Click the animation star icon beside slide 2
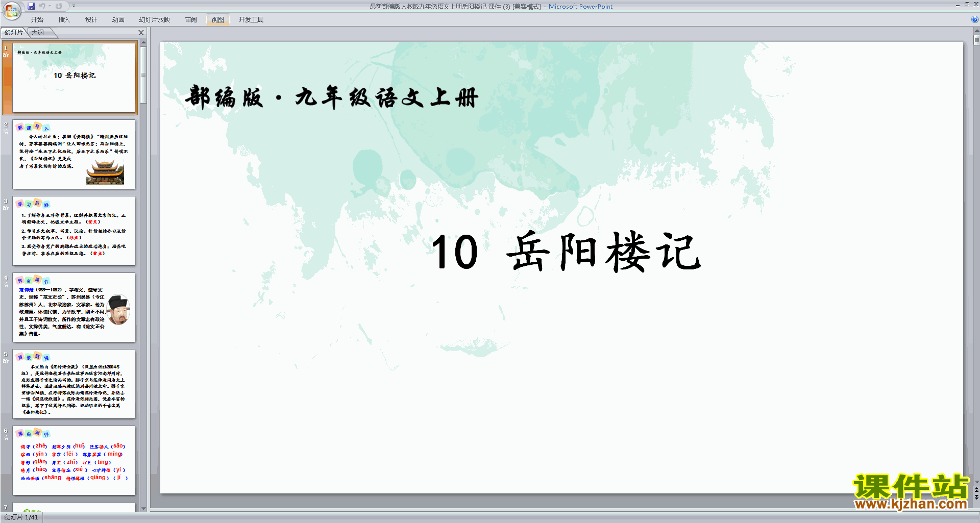 coord(6,132)
